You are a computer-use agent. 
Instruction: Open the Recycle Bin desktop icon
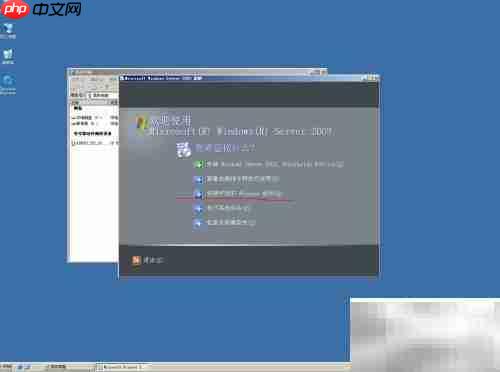8,57
